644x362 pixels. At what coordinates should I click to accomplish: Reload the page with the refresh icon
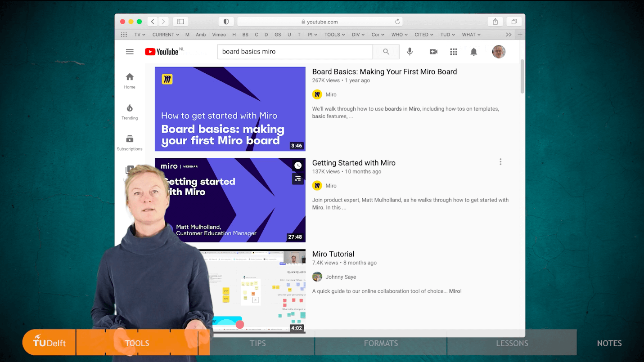397,22
